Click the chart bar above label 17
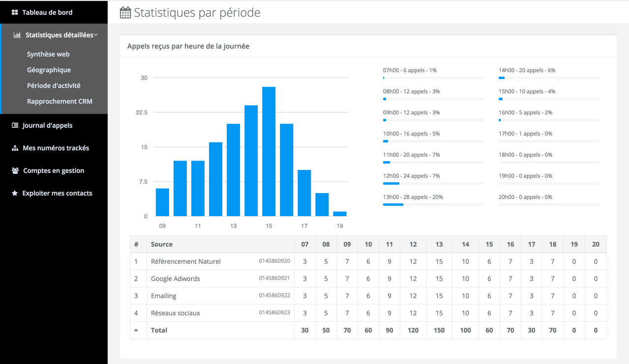The height and width of the screenshot is (364, 629). click(304, 193)
